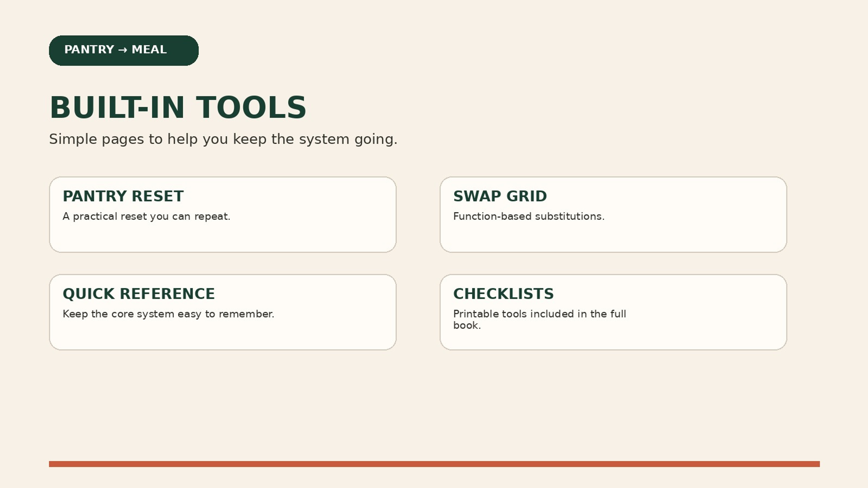Select the CHECKLISTS card title
This screenshot has height=488, width=868.
[x=504, y=294]
